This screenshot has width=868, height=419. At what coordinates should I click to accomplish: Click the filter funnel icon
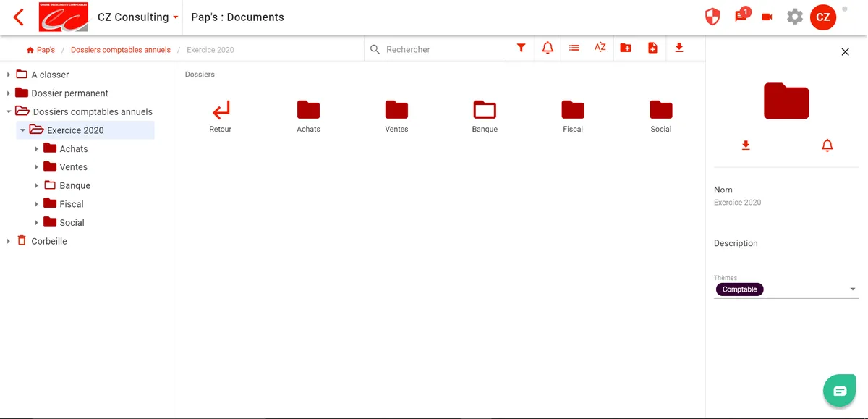[521, 48]
